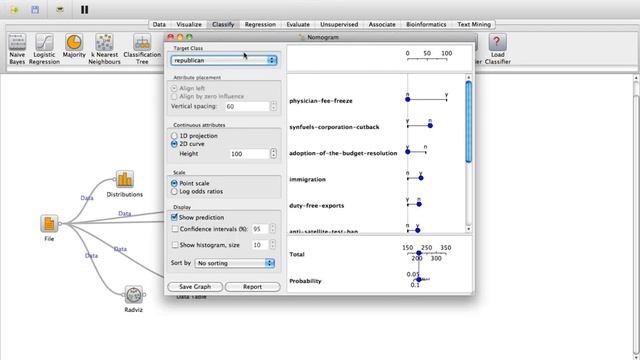The width and height of the screenshot is (640, 360).
Task: Select the 2D curve option
Action: (x=174, y=144)
